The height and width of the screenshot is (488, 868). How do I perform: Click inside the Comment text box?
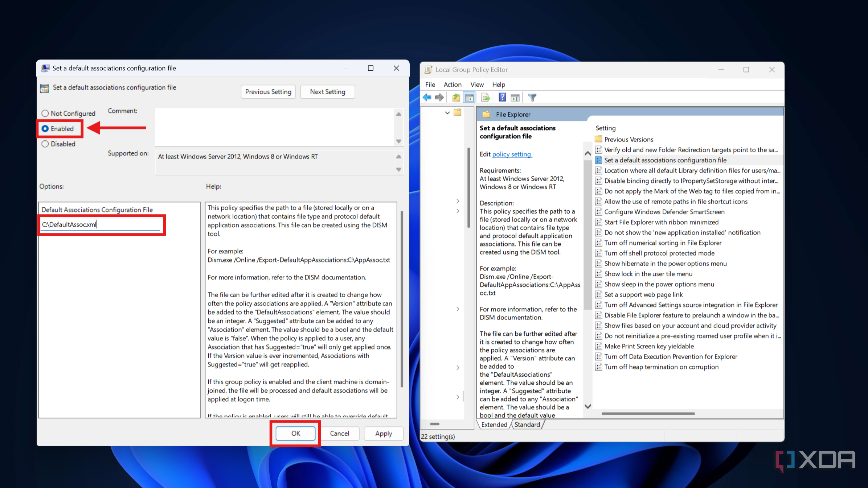(274, 127)
